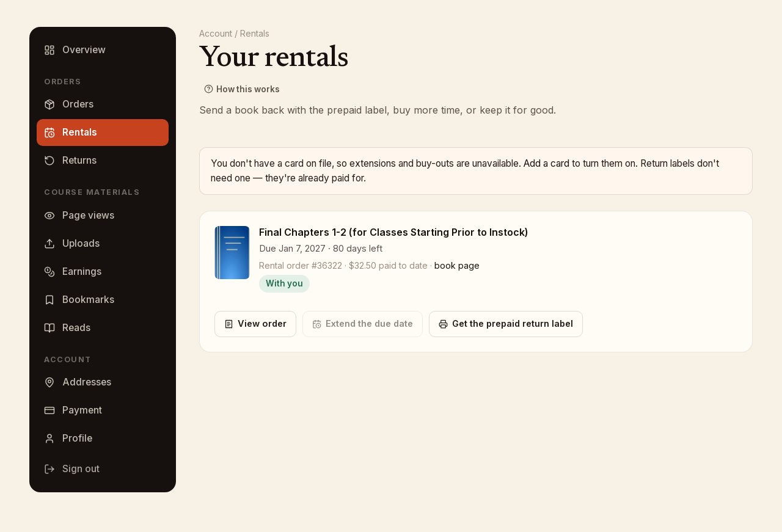This screenshot has width=782, height=532.
Task: Click the Sign out arrow icon
Action: pyautogui.click(x=49, y=469)
